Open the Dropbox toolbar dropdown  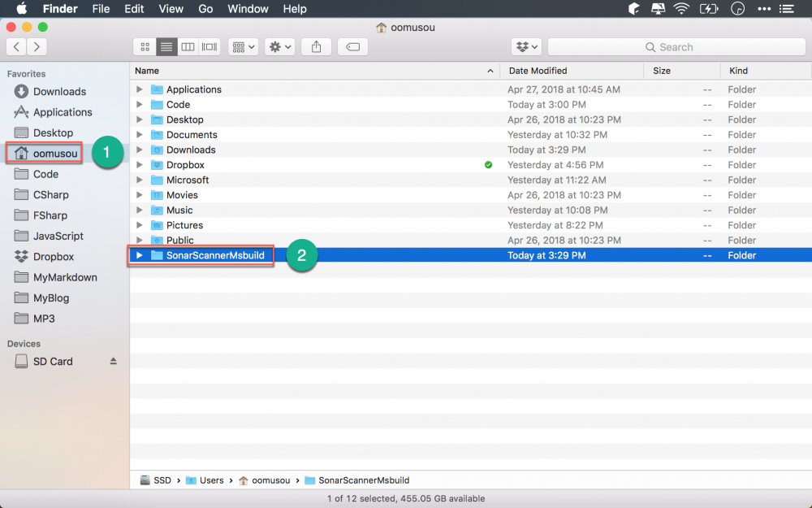point(527,46)
